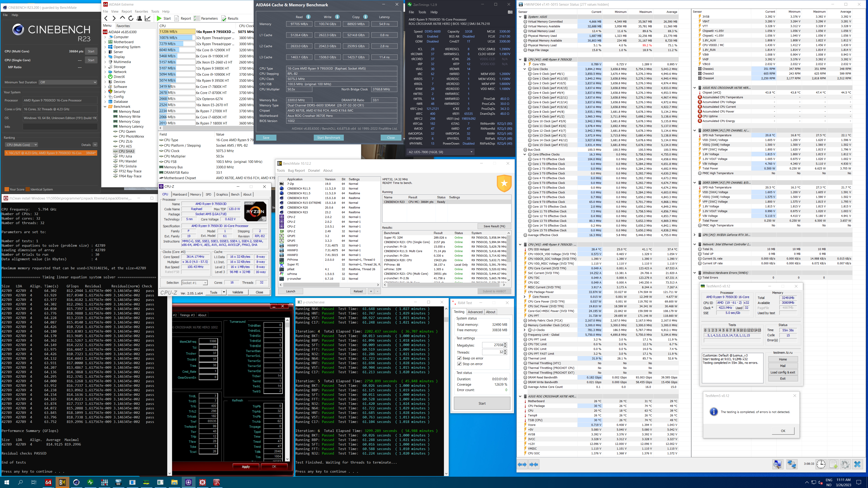Screen dimensions: 868x488
Task: Click the Info input field in Cinebench
Action: coord(60,127)
